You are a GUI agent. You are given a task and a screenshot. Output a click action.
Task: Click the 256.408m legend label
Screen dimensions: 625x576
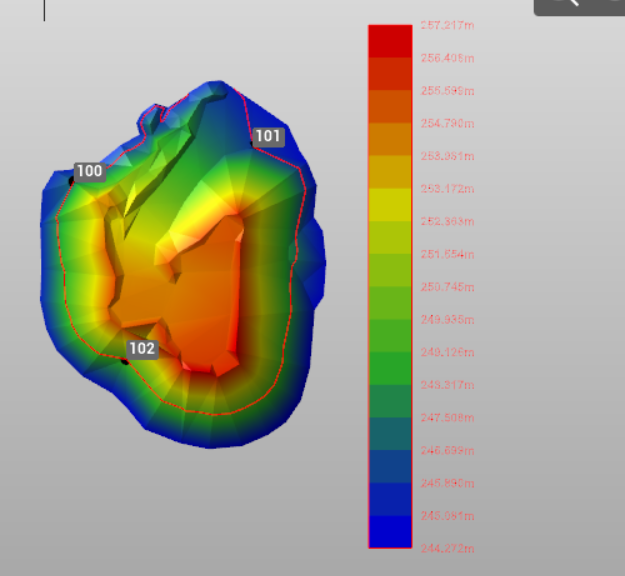[x=447, y=58]
